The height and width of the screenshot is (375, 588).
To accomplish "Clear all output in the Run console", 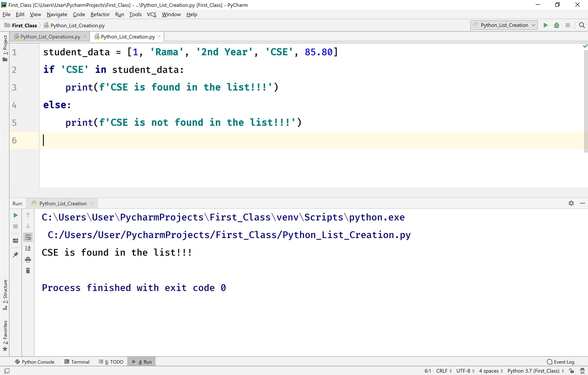I will [28, 270].
